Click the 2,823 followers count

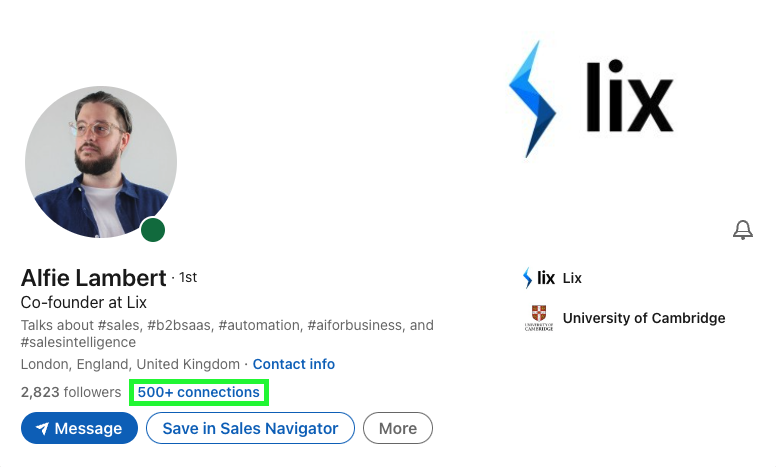point(70,393)
